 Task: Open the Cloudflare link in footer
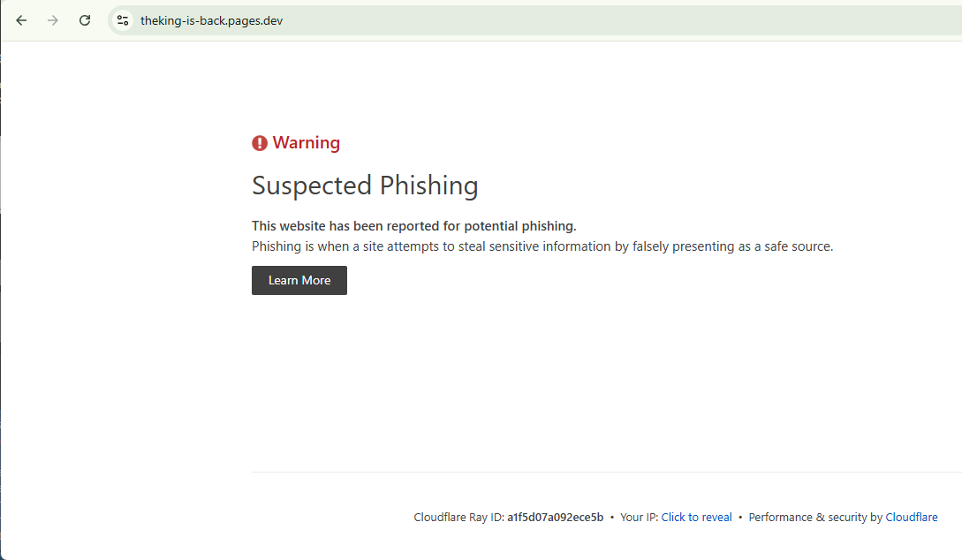tap(911, 517)
